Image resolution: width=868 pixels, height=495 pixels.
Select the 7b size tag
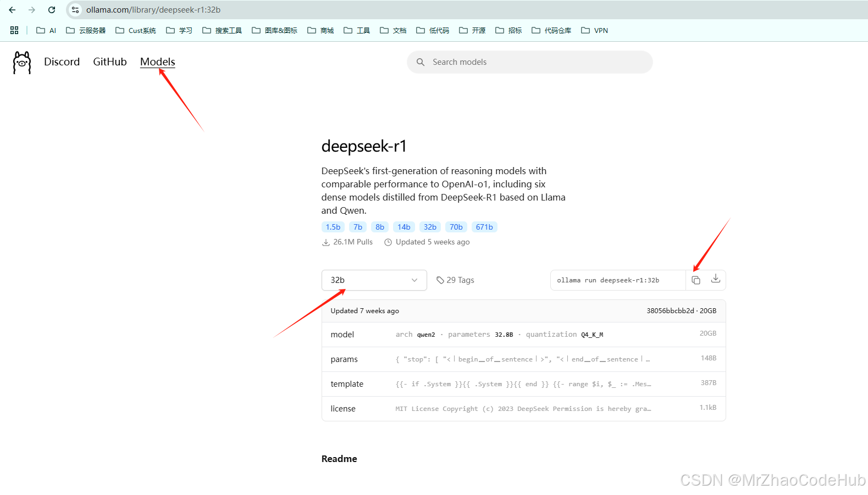click(358, 227)
